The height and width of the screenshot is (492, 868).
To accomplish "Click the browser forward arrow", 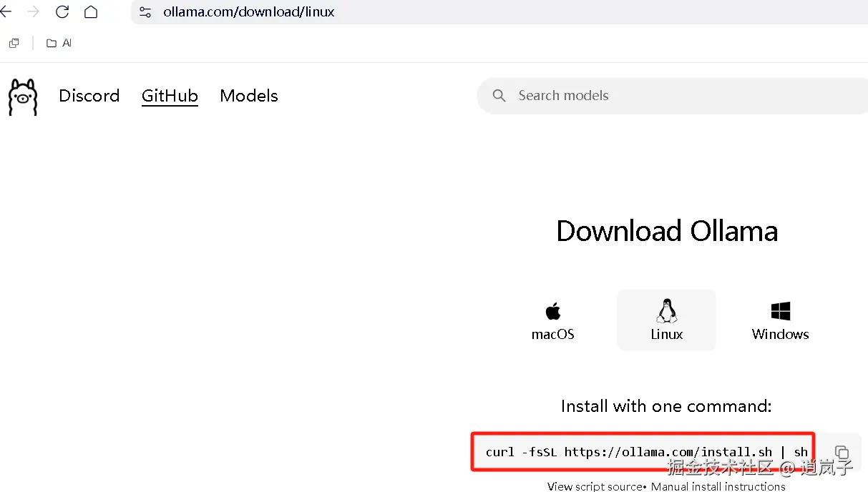I will point(33,11).
